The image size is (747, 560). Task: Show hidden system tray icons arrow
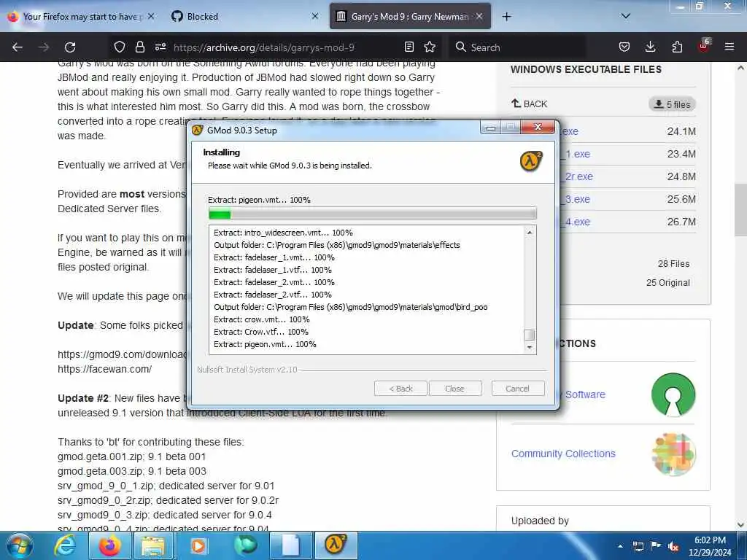pyautogui.click(x=620, y=546)
